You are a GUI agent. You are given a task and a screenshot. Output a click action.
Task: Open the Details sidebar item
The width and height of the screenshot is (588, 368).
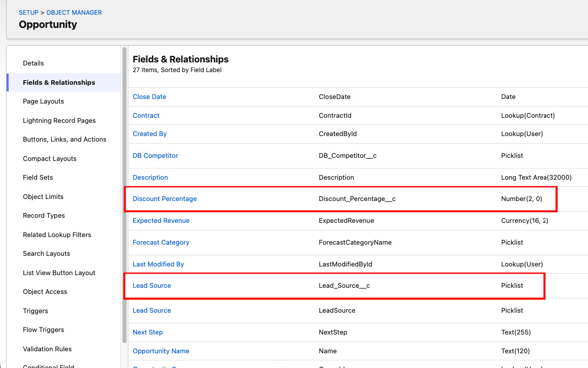click(x=34, y=63)
